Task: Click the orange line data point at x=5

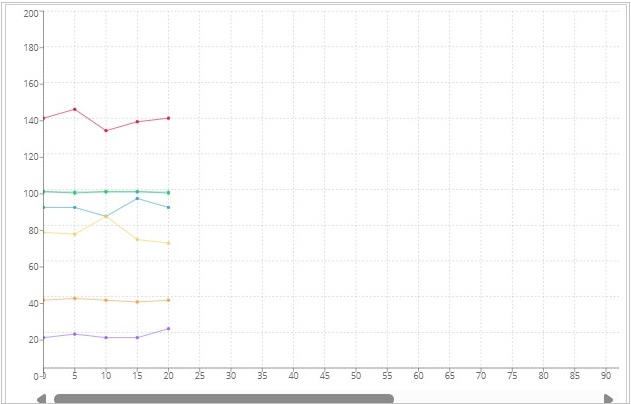Action: (74, 298)
